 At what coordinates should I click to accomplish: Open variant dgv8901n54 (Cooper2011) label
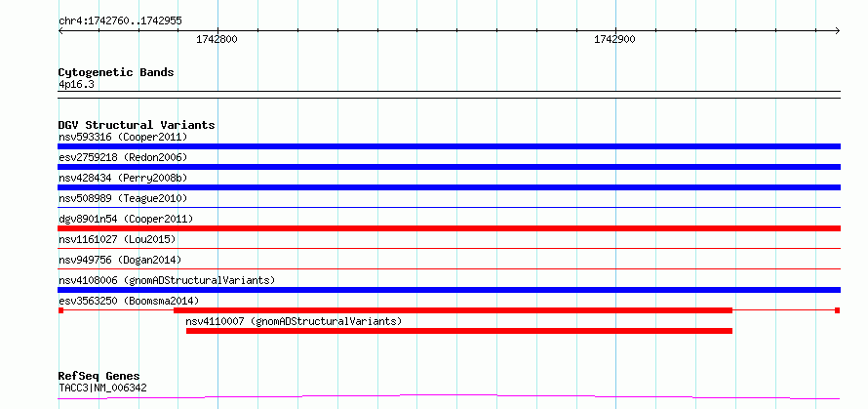point(126,219)
